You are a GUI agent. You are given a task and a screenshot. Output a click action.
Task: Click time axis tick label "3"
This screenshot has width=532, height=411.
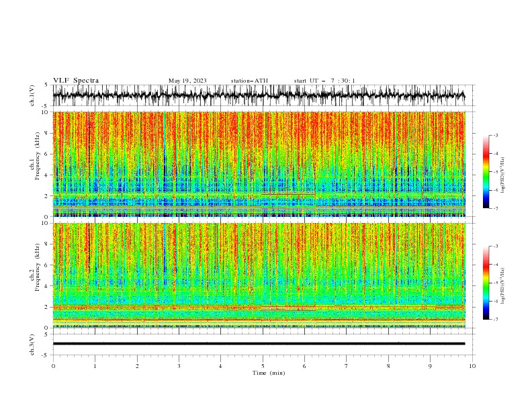click(x=179, y=366)
